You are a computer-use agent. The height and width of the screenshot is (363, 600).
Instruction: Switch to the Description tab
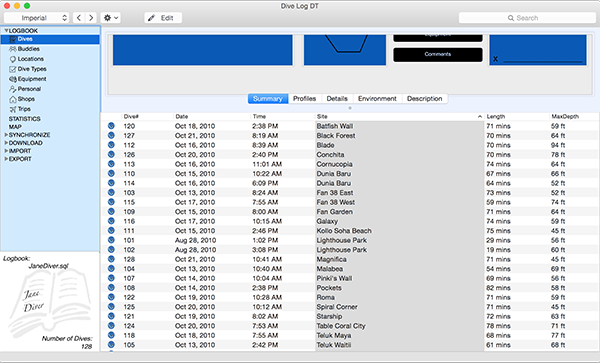coord(424,99)
